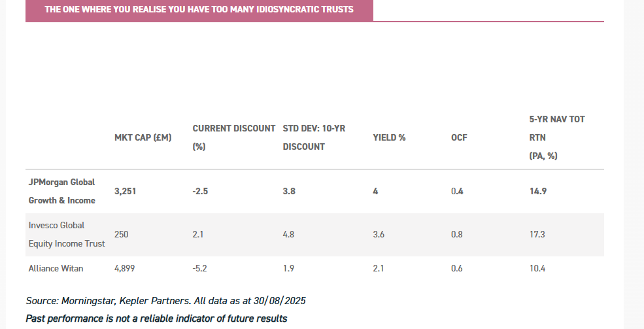The image size is (644, 329).
Task: Select the CURRENT DISCOUNT (%) column header
Action: click(x=233, y=137)
